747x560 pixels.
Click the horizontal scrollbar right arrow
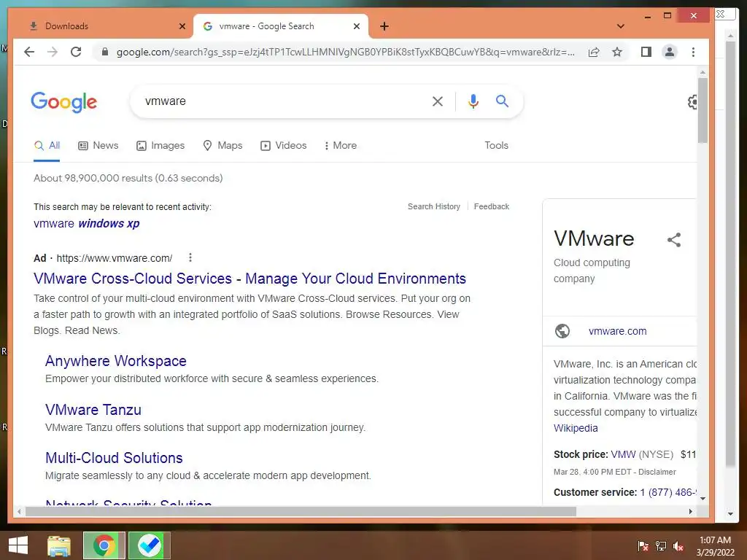[x=690, y=511]
